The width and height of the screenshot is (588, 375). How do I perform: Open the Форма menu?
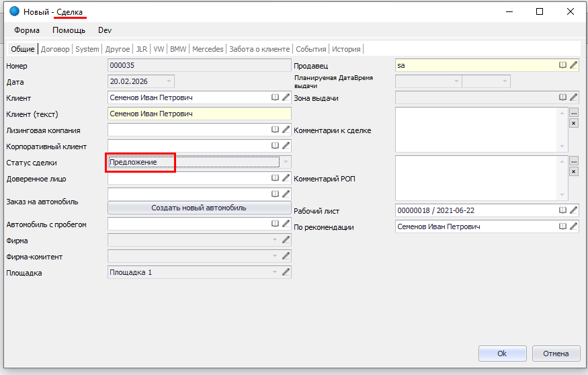pos(27,30)
